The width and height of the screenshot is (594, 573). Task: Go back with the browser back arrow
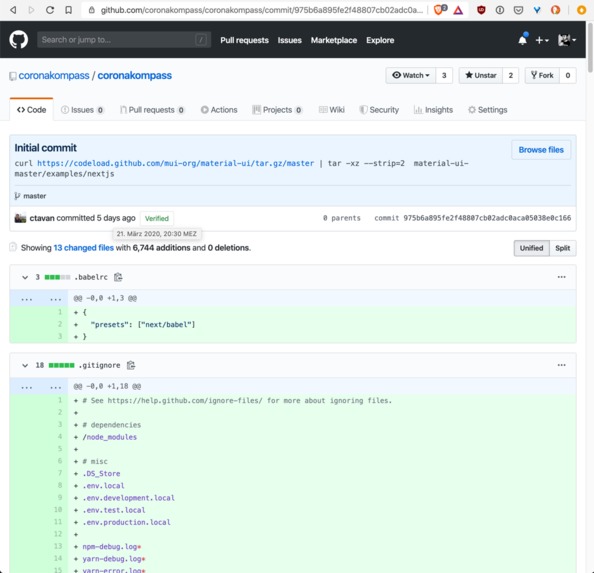tap(13, 10)
